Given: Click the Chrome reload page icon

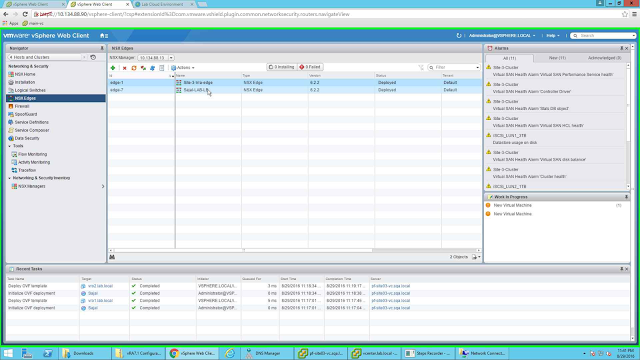Looking at the screenshot, I should (x=25, y=14).
